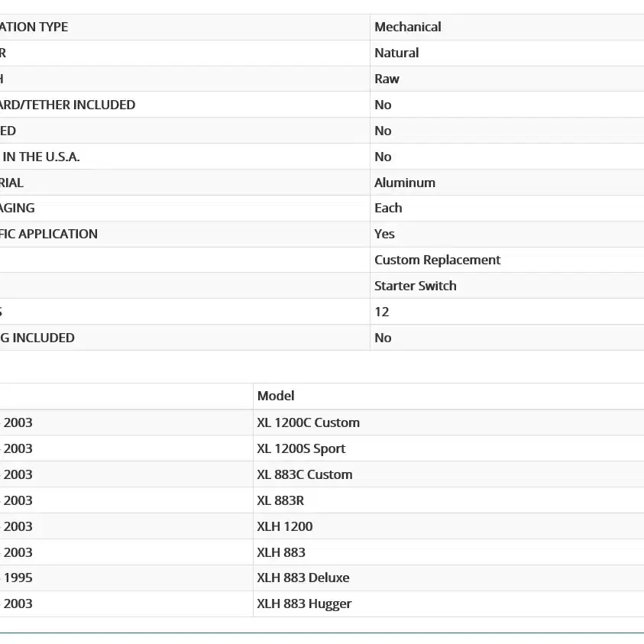Image resolution: width=644 pixels, height=644 pixels.
Task: Click 'No' in the IN THE U.S.A. row
Action: [x=383, y=157]
